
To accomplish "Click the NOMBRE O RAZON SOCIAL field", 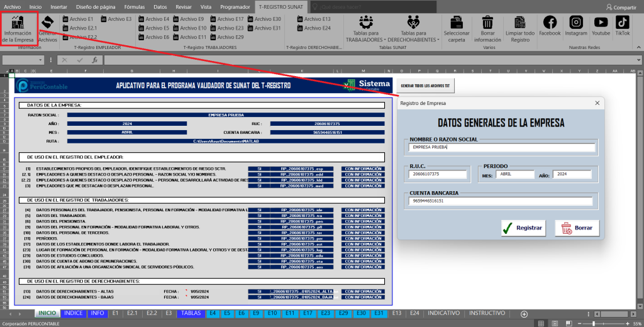I will 502,148.
